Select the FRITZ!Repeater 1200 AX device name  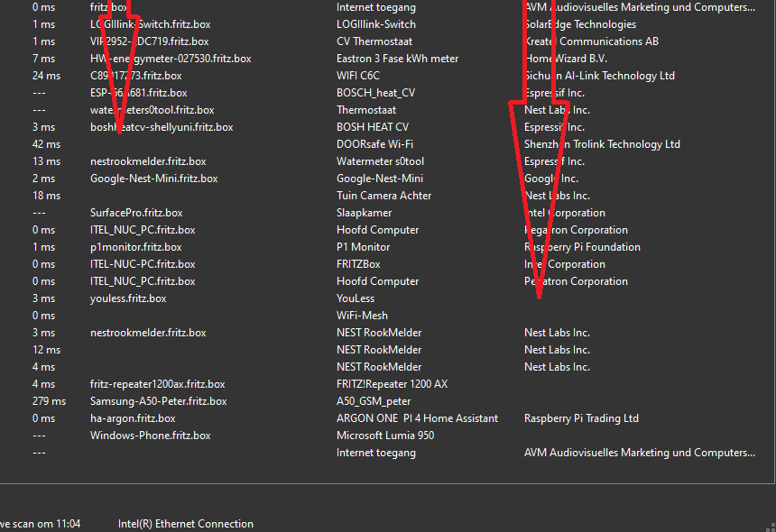(x=392, y=384)
